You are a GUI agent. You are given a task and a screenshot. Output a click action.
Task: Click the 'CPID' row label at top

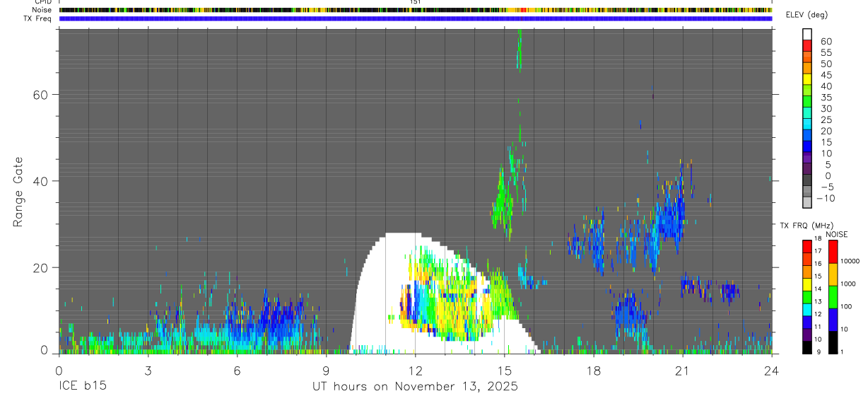(43, 2)
